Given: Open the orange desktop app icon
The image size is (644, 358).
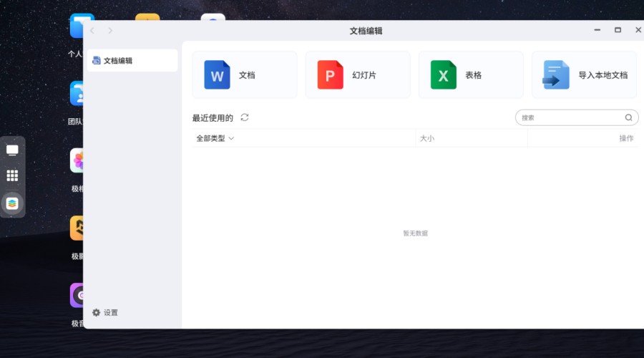Looking at the screenshot, I should click(x=77, y=228).
